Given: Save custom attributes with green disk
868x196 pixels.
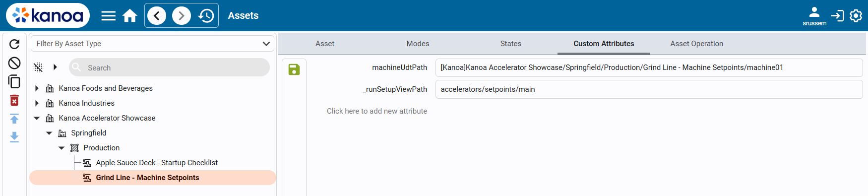Looking at the screenshot, I should (294, 69).
